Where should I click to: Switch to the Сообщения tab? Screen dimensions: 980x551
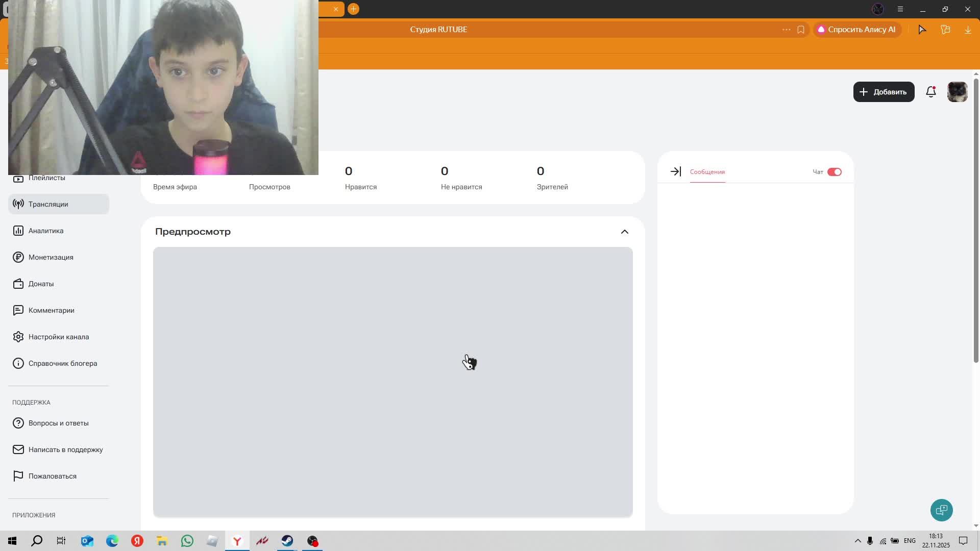[707, 172]
